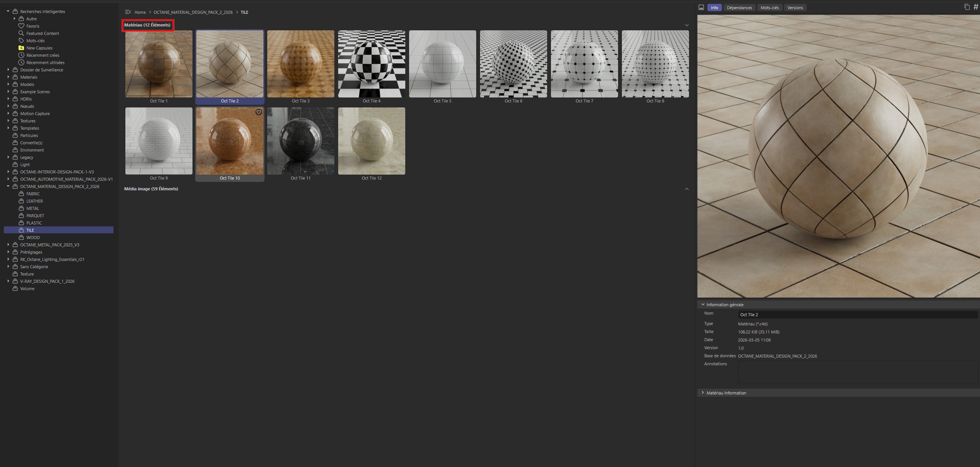Open Featured Content search
980x467 pixels.
[42, 33]
